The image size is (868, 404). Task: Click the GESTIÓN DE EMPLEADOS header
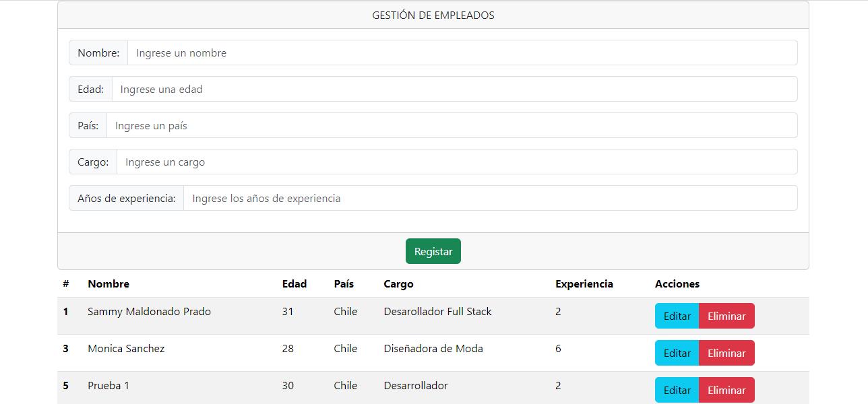click(x=433, y=15)
